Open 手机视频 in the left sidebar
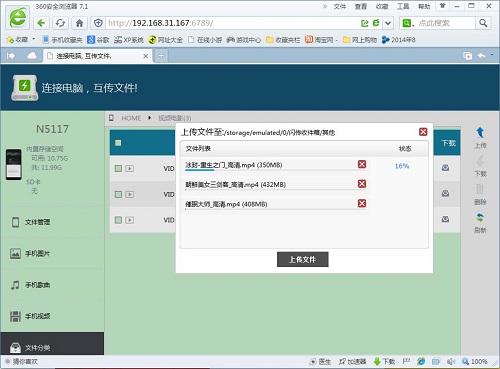500x369 pixels. [x=52, y=316]
